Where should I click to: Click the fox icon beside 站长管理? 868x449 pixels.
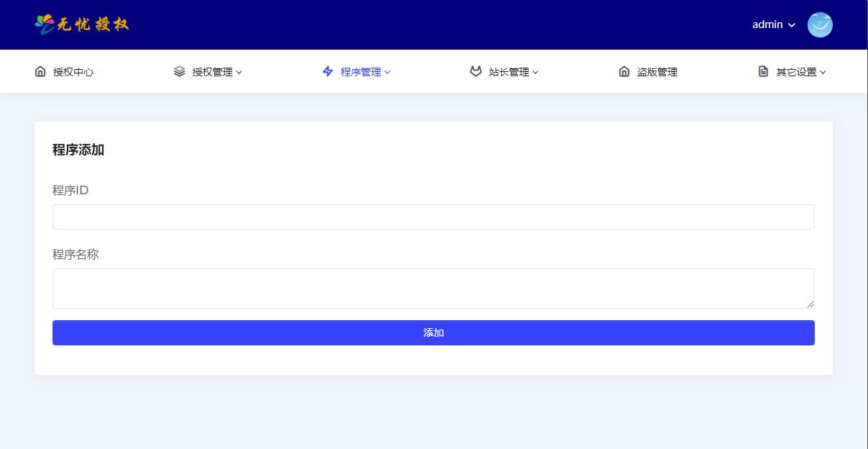(475, 71)
